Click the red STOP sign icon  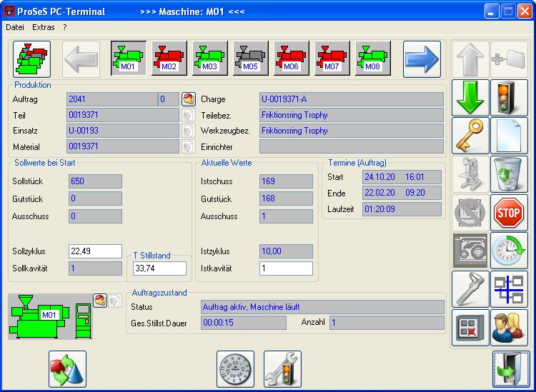click(x=509, y=213)
